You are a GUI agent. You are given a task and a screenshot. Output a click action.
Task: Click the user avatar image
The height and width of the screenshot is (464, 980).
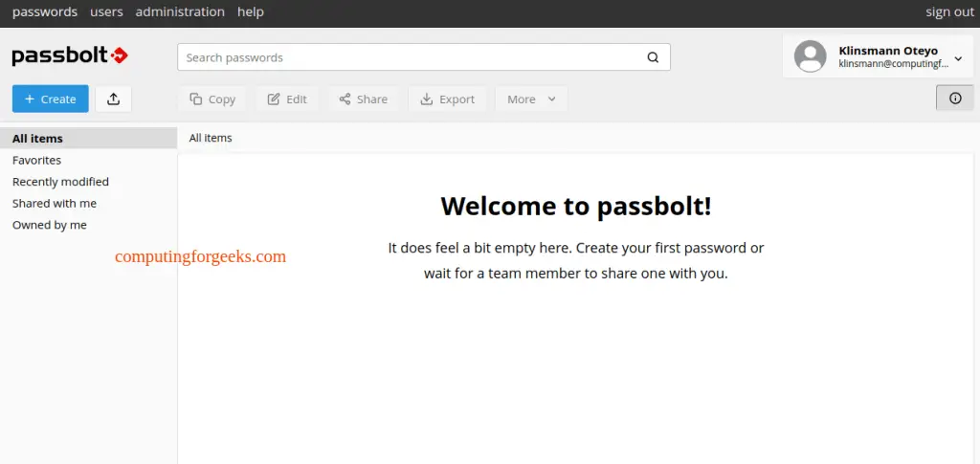tap(810, 56)
